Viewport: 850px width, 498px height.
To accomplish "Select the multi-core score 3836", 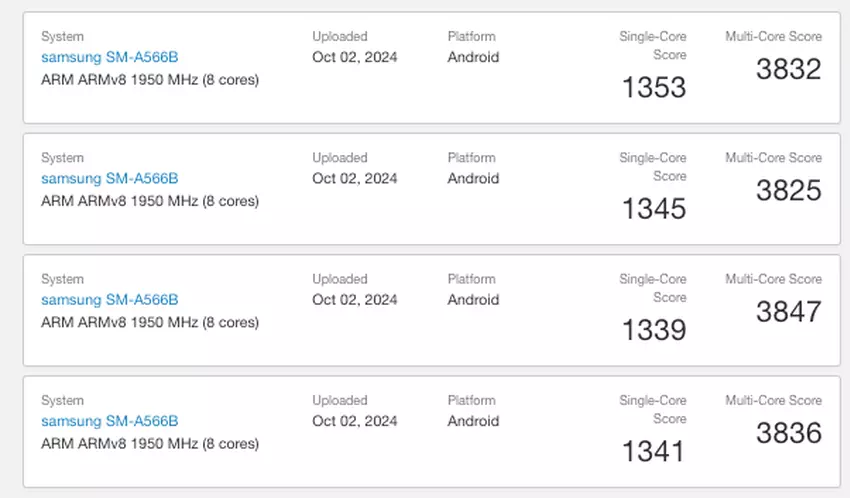I will click(788, 433).
